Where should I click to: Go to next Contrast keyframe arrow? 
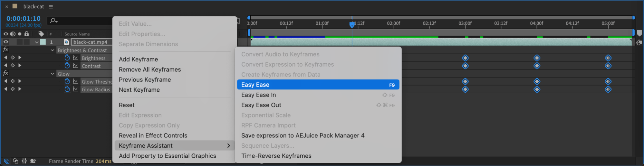20,65
